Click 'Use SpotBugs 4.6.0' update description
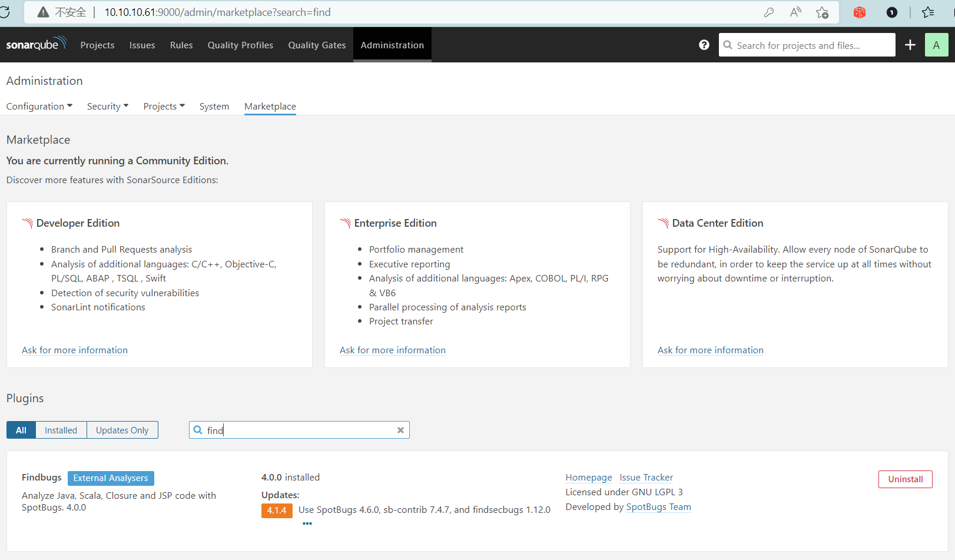The image size is (955, 560). [425, 510]
